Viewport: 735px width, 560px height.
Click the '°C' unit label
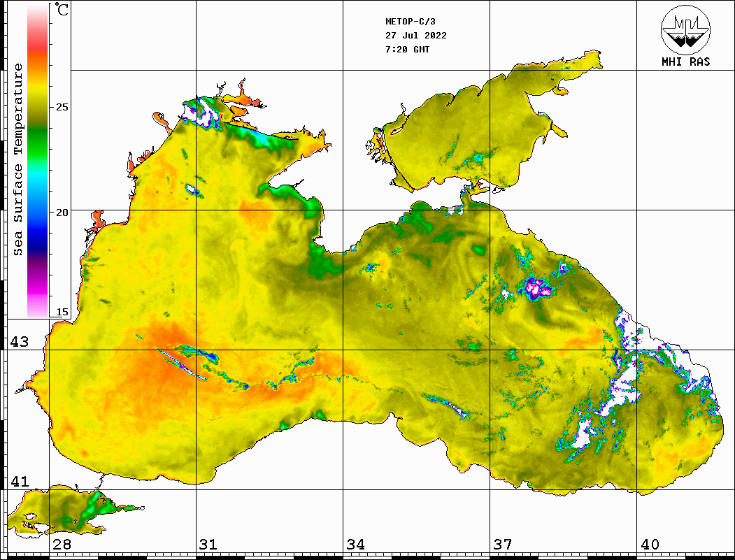pos(62,9)
